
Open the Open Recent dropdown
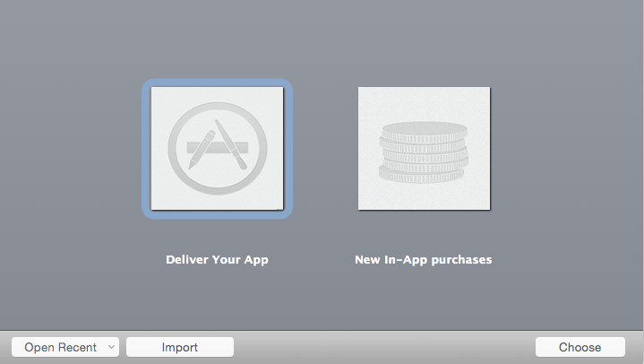[x=65, y=347]
